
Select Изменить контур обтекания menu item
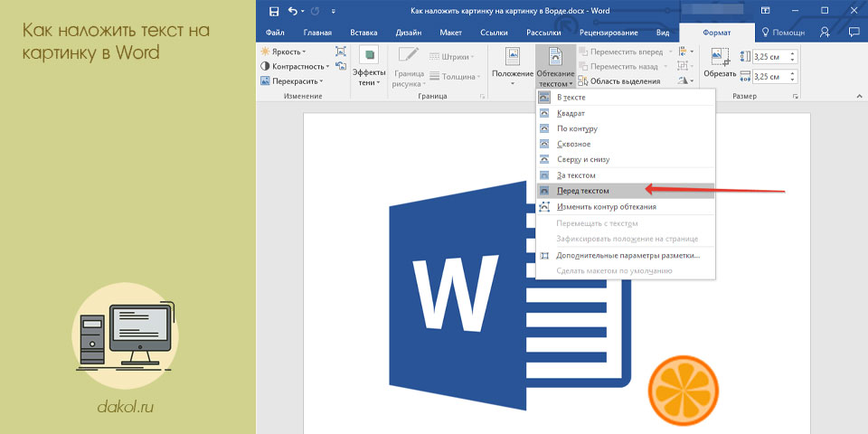(x=626, y=207)
